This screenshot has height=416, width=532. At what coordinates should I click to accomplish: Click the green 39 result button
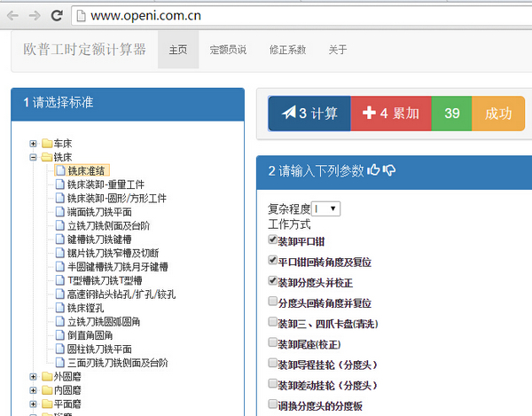tap(451, 114)
